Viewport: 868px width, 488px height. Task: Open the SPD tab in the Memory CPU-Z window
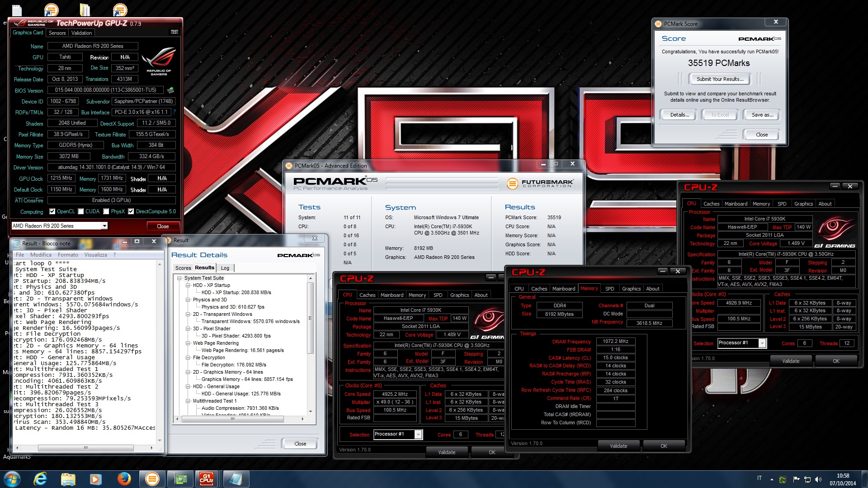coord(610,289)
